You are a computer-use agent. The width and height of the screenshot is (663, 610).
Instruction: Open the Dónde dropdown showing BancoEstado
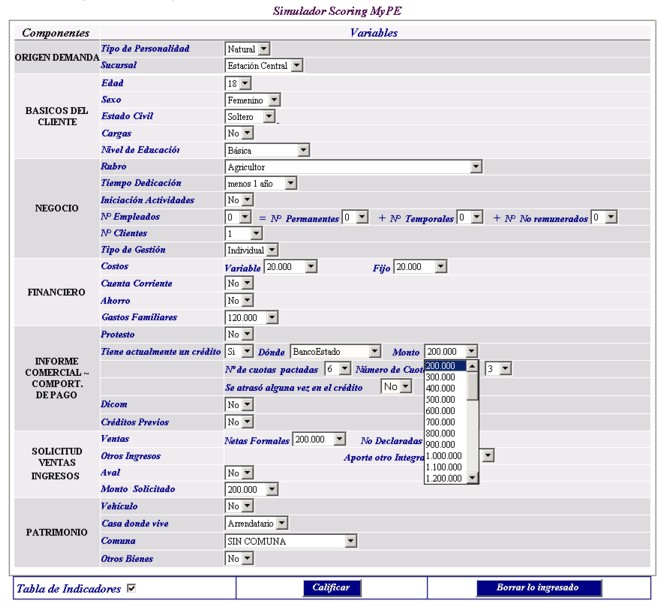(x=335, y=352)
